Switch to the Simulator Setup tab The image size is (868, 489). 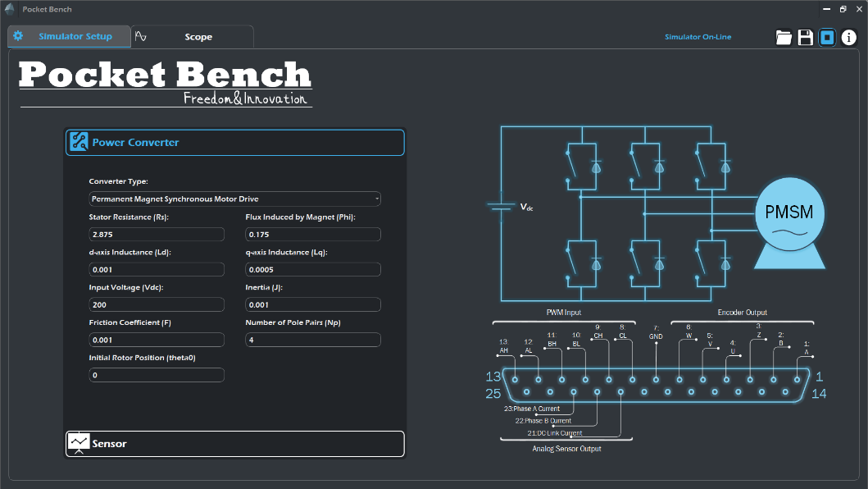(69, 37)
